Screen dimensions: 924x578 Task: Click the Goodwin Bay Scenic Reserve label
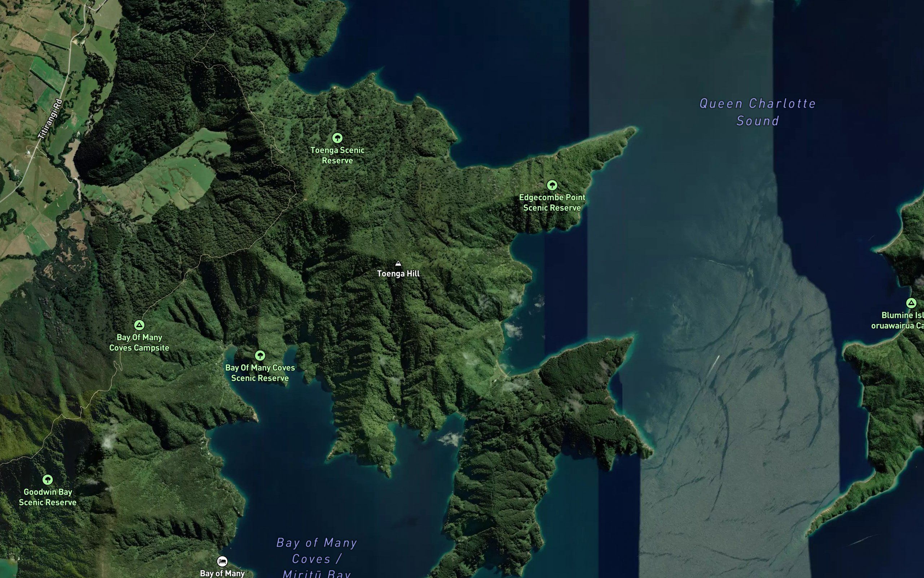(x=48, y=497)
